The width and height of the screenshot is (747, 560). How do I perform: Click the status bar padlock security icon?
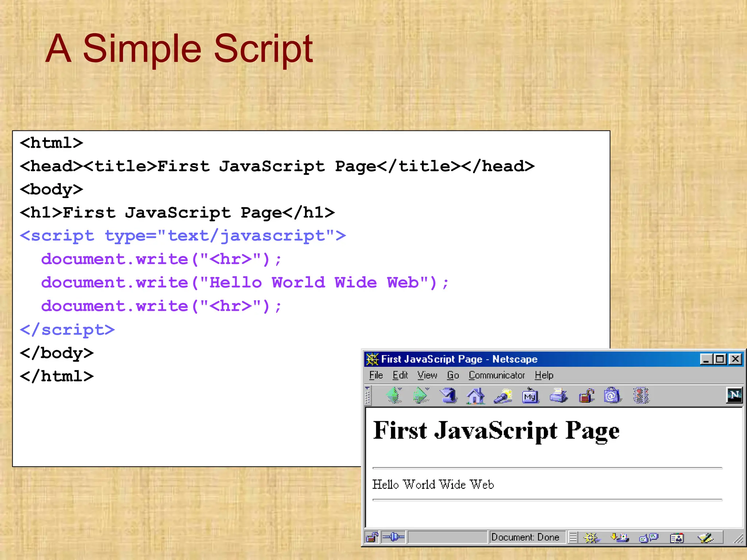coord(372,537)
